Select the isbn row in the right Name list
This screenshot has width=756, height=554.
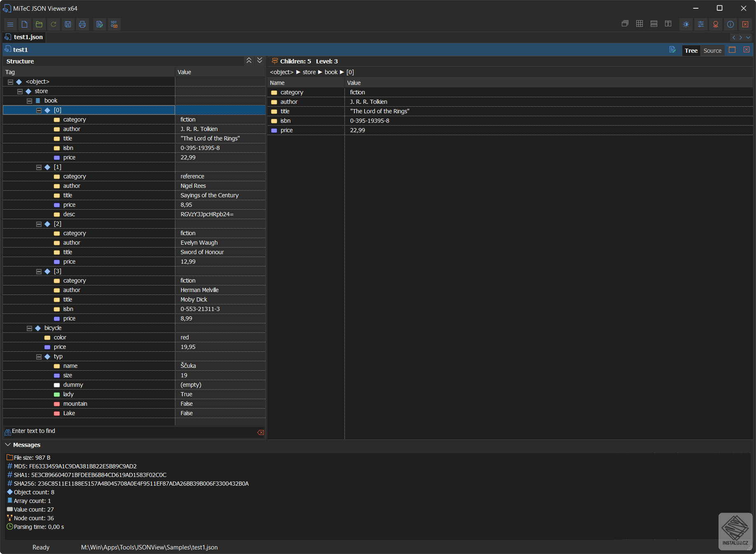[510, 121]
